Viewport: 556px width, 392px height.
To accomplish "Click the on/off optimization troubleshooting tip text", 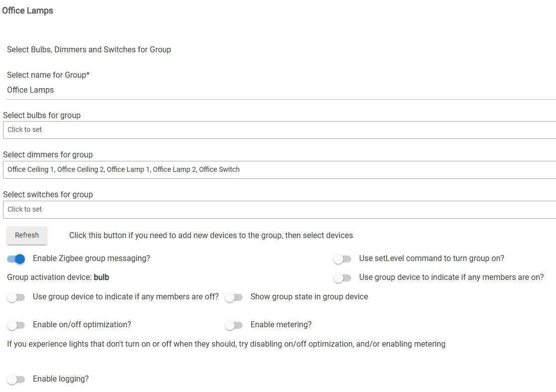I will pos(226,344).
